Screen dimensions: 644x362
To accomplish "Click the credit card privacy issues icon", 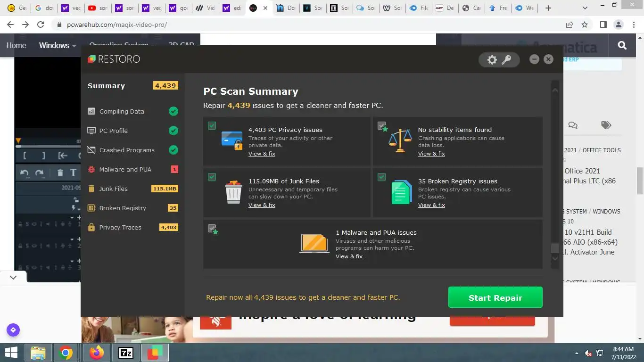I will pos(232,140).
